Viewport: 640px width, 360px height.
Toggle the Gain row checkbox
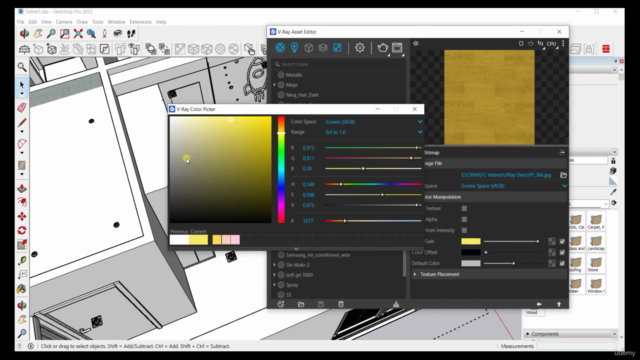point(562,241)
